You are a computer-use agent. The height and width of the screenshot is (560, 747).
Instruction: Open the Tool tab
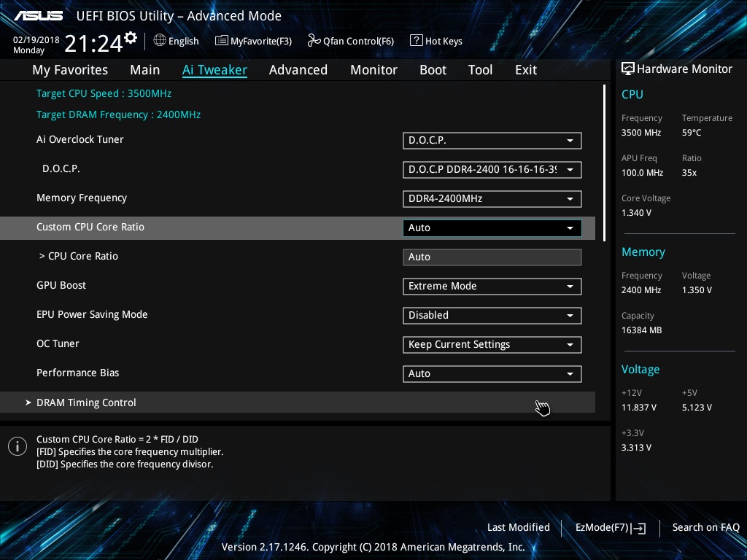(480, 70)
